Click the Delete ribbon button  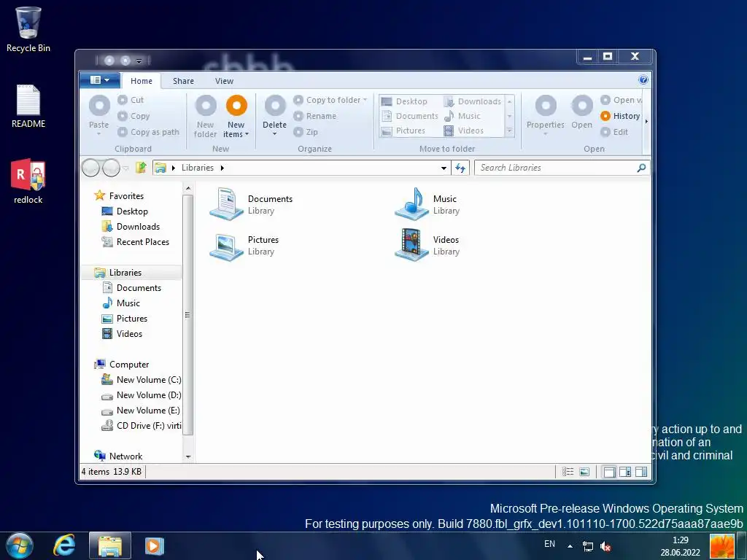pos(275,116)
